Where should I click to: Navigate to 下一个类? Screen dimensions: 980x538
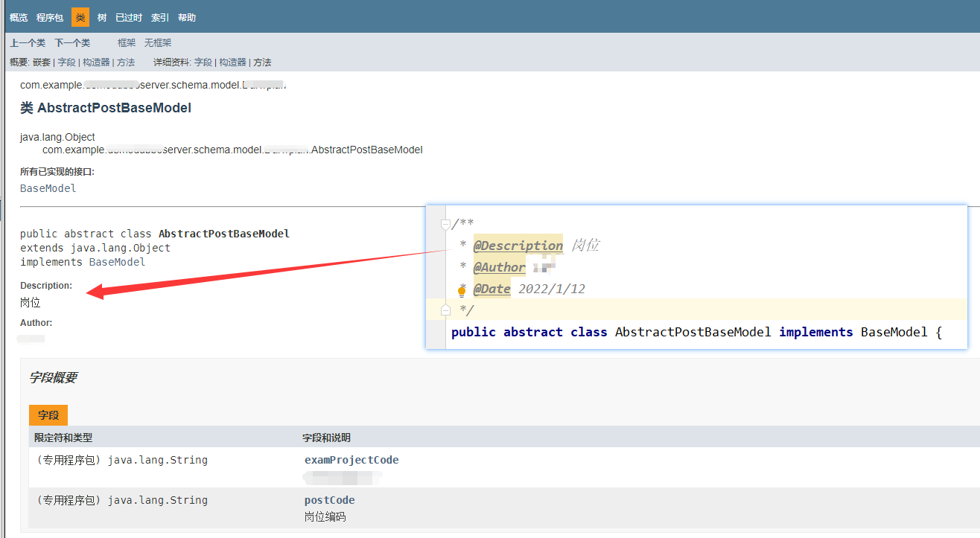point(72,42)
